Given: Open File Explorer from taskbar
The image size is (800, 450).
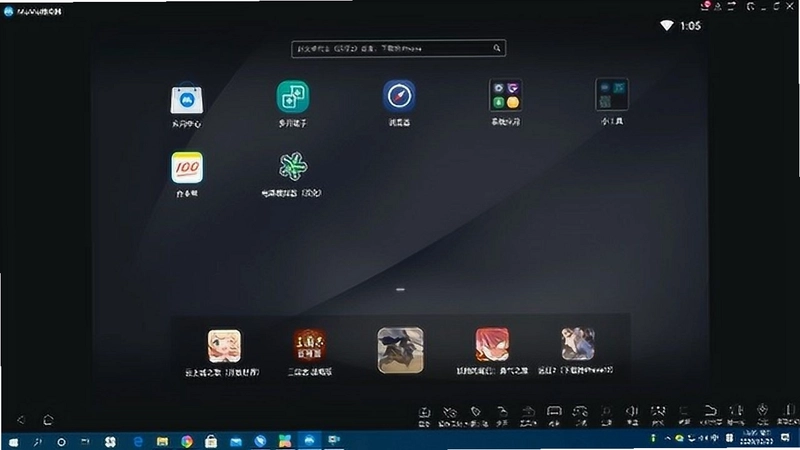Looking at the screenshot, I should tap(162, 441).
